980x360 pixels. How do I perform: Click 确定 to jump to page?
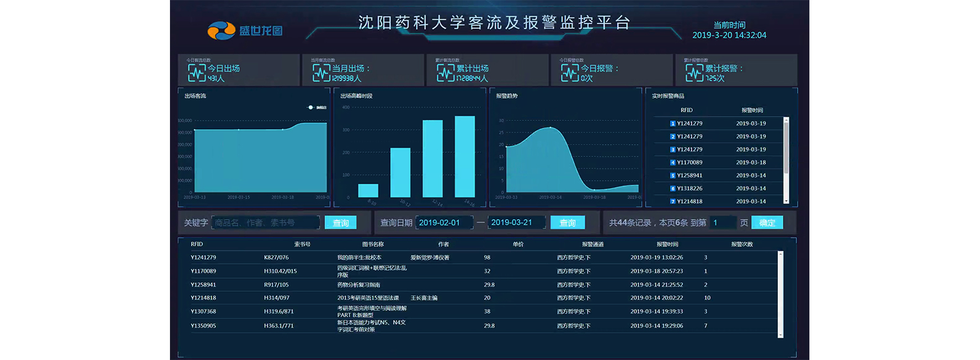coord(767,223)
